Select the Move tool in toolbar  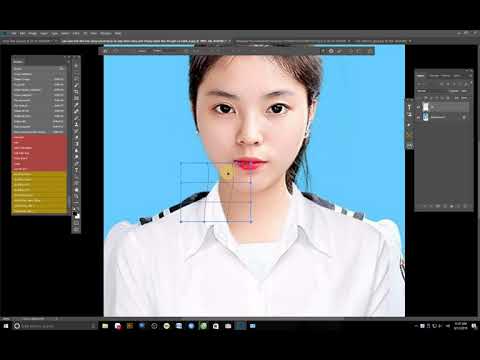76,66
